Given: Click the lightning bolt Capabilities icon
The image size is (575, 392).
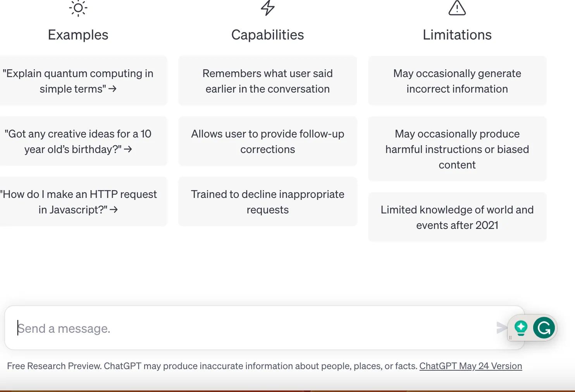Looking at the screenshot, I should point(267,8).
